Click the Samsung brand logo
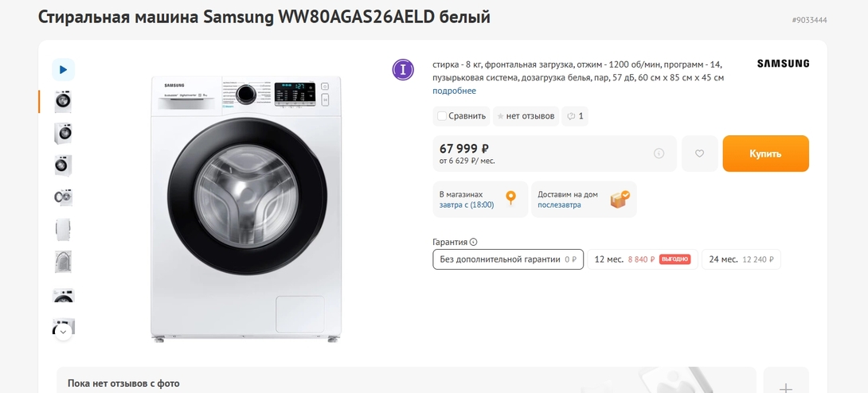 tap(782, 64)
